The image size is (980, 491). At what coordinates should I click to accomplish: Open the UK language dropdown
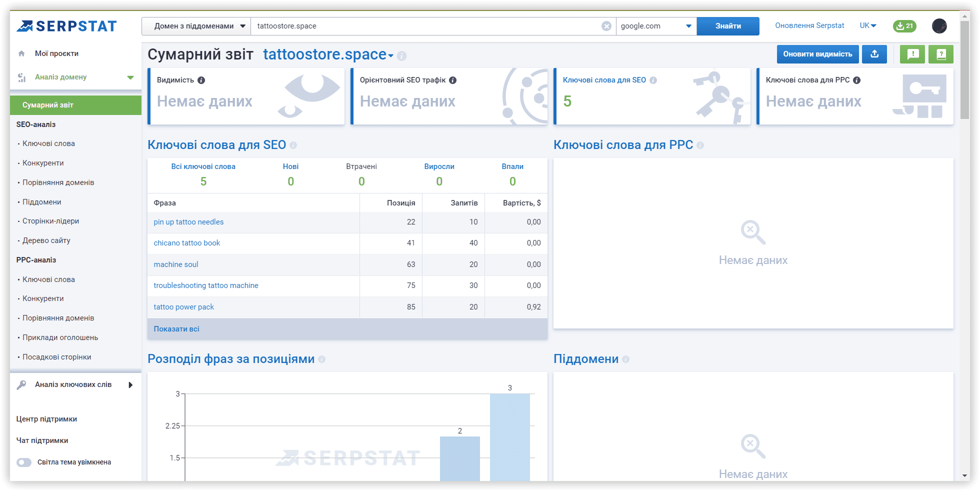[x=868, y=25]
